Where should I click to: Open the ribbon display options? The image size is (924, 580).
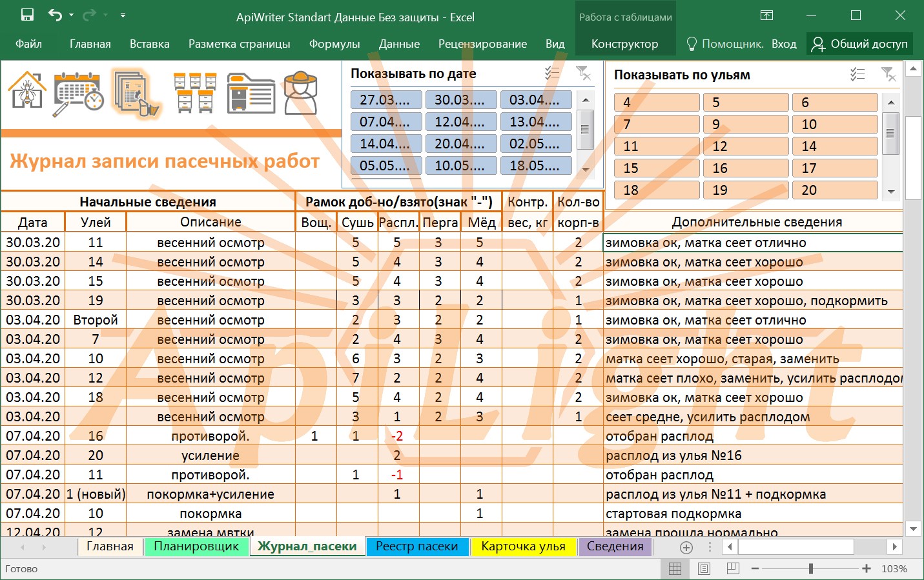(x=766, y=15)
